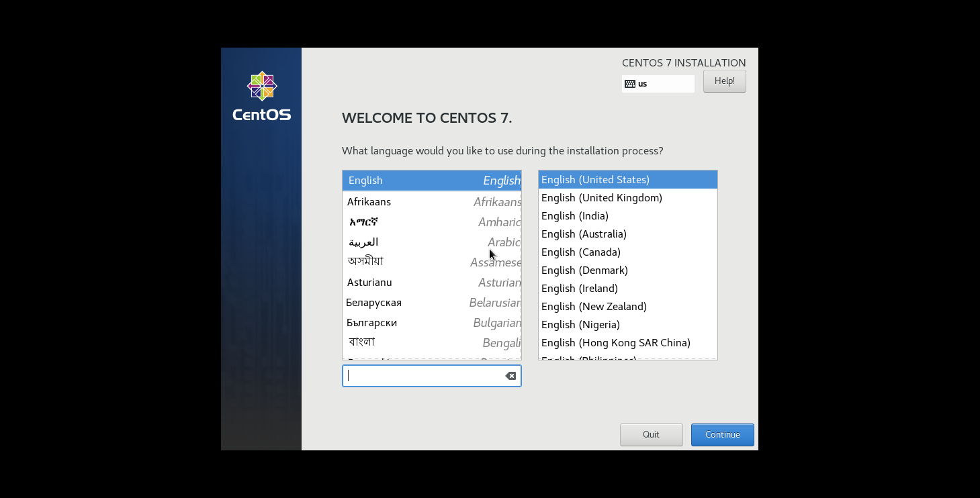Select English (Denmark) locale
Screen dimensions: 980x498
(x=628, y=270)
